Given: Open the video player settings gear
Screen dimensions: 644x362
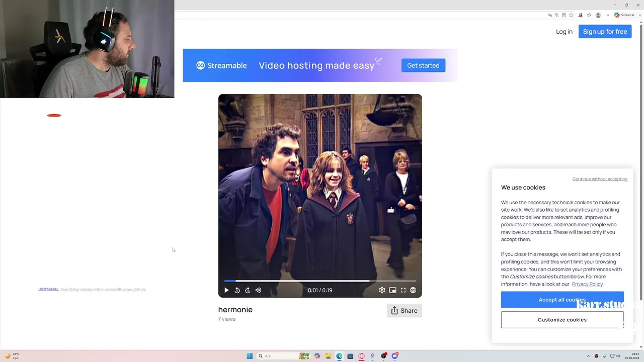Looking at the screenshot, I should 382,290.
